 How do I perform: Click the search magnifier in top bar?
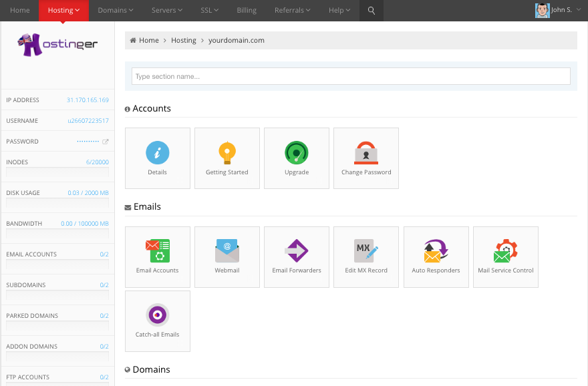coord(372,11)
